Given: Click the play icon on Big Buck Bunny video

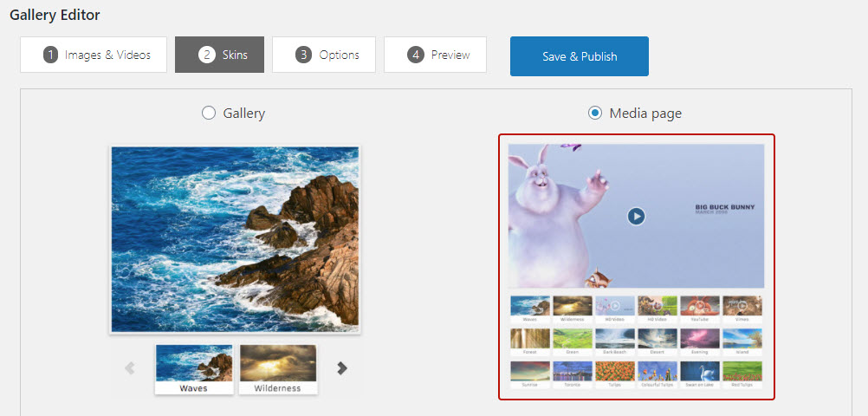Looking at the screenshot, I should pyautogui.click(x=636, y=216).
